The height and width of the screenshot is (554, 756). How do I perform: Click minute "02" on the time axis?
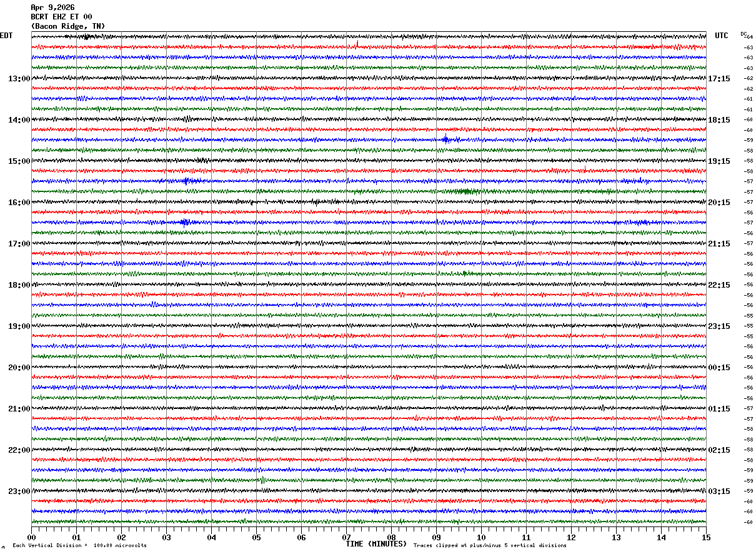point(122,537)
